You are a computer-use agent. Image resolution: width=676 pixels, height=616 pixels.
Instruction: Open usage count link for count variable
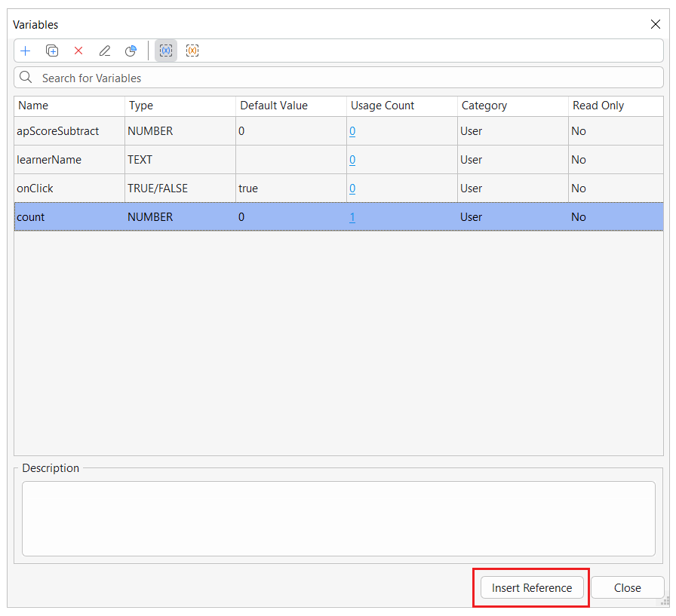[x=352, y=217]
